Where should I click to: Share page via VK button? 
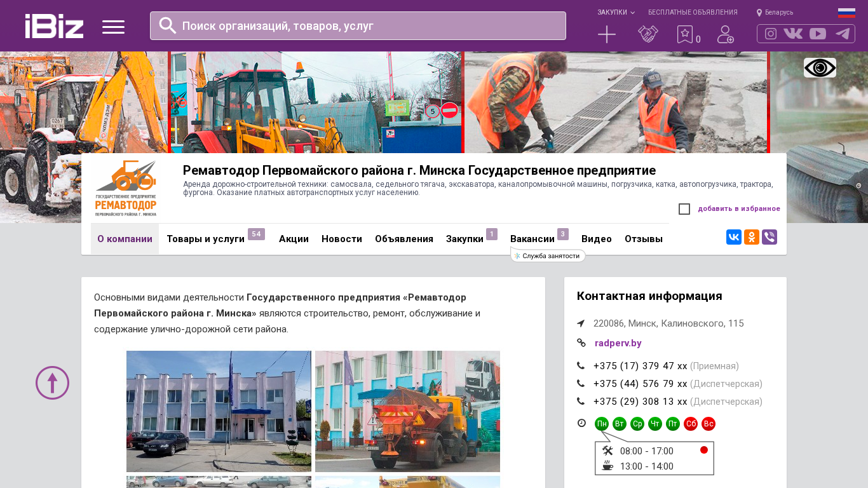click(734, 237)
